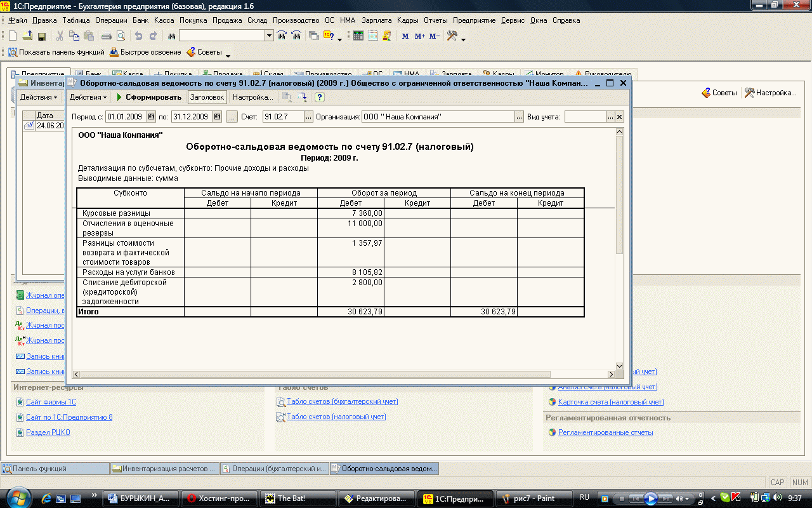The height and width of the screenshot is (508, 812).
Task: Click the tools hammer-wrench icon in main toolbar
Action: [x=452, y=36]
